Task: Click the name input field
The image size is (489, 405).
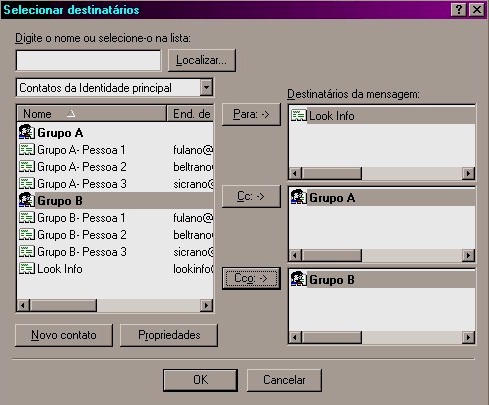Action: pyautogui.click(x=88, y=61)
